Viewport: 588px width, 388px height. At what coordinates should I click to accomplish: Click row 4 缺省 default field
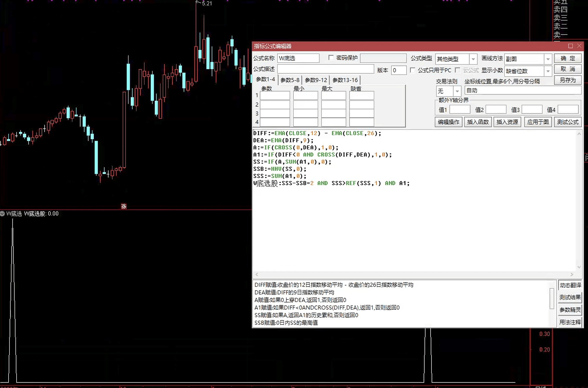362,122
